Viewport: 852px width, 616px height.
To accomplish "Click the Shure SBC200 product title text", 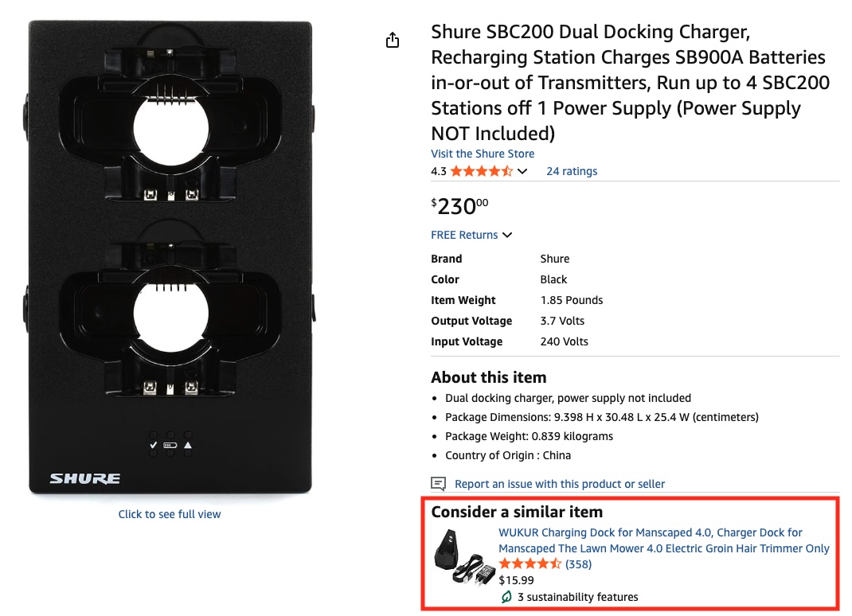I will click(x=630, y=83).
